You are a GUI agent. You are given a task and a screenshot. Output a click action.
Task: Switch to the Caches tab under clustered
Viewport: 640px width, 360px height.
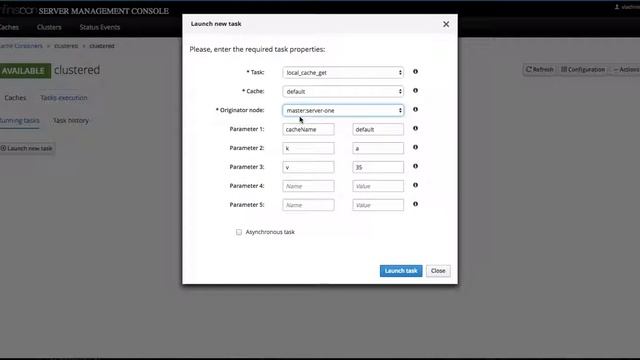pos(15,98)
